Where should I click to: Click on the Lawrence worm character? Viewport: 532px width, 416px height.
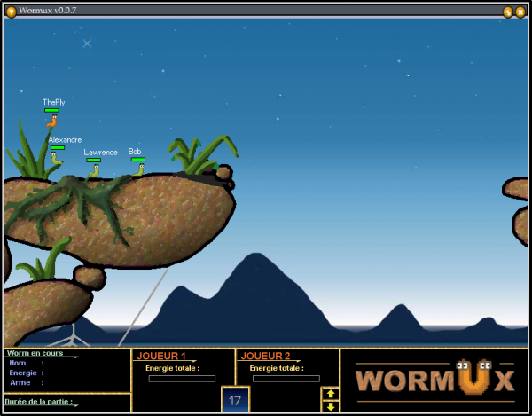click(94, 170)
